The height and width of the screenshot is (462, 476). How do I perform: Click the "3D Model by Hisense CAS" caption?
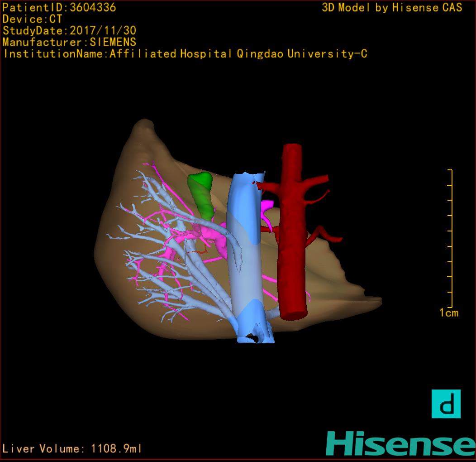point(392,7)
